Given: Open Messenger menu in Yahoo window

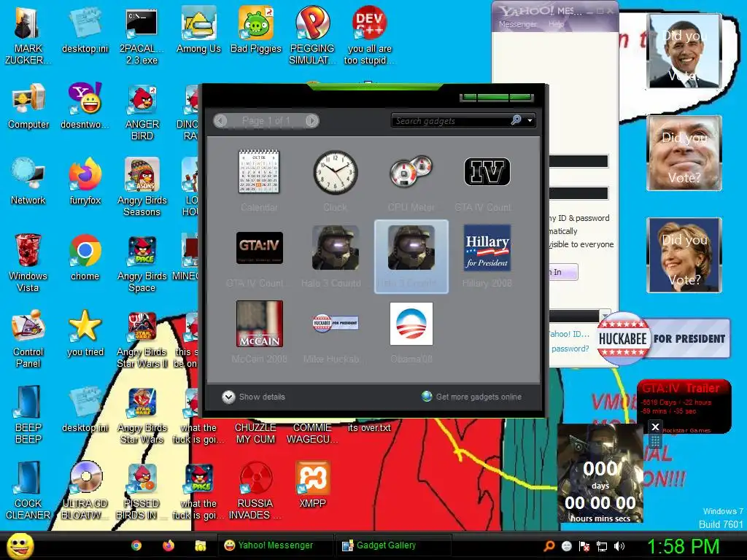Looking at the screenshot, I should pos(517,24).
